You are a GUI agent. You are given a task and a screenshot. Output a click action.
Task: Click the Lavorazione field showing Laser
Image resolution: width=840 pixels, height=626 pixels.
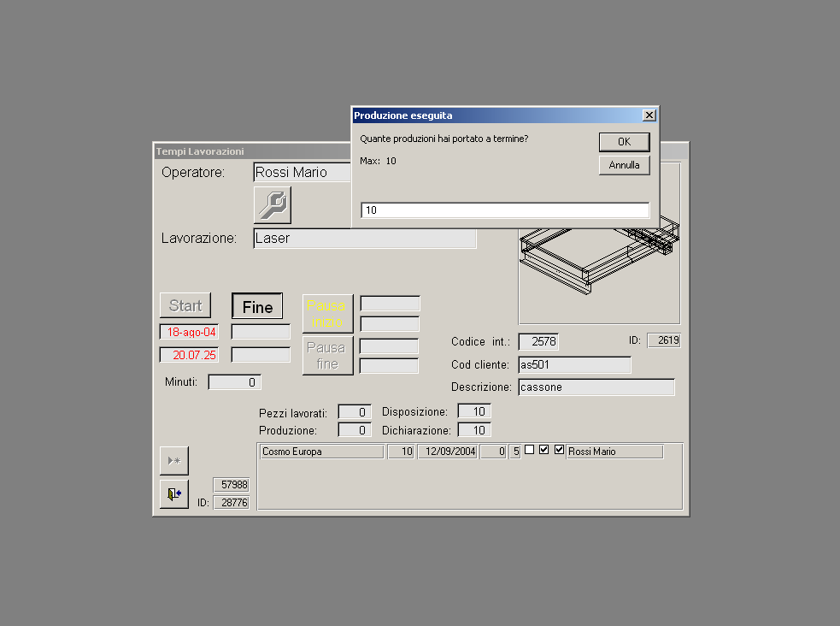click(365, 239)
